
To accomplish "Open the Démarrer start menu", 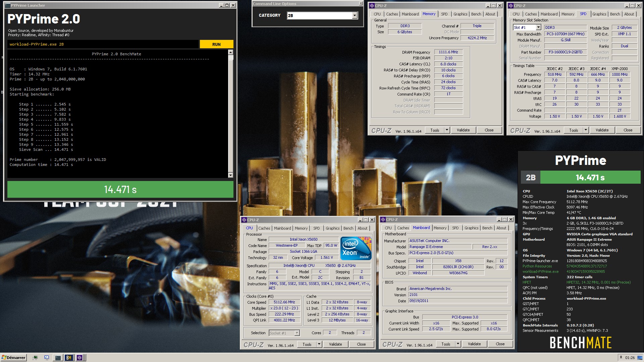I will tap(13, 358).
